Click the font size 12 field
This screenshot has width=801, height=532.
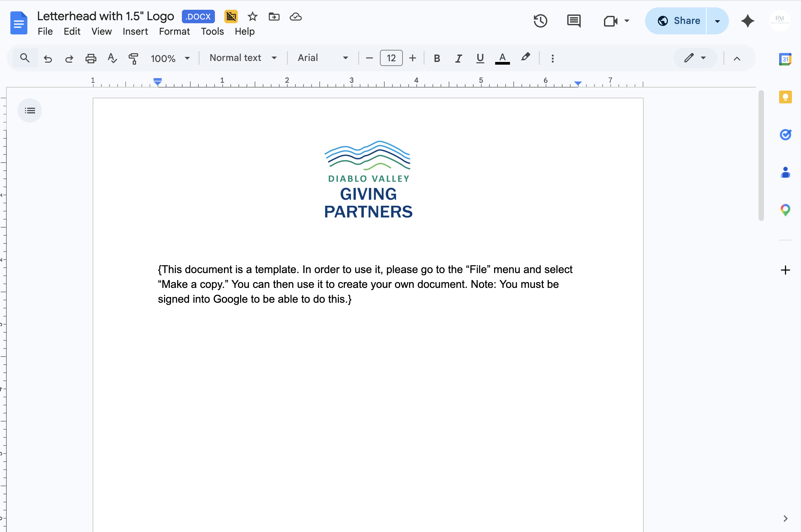[x=391, y=58]
